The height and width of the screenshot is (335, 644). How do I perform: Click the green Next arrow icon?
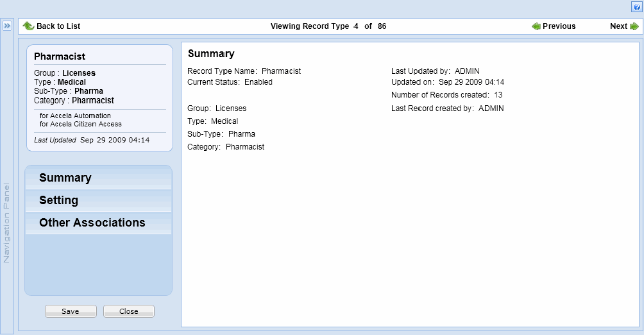click(x=634, y=26)
